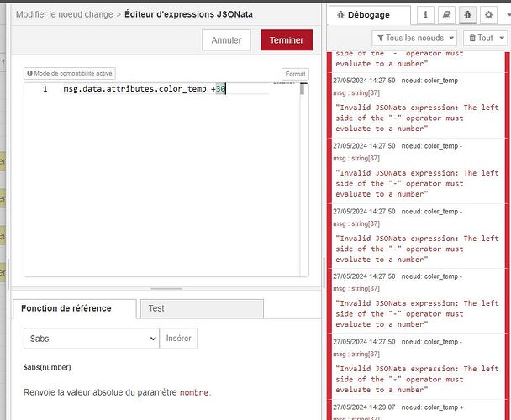This screenshot has width=511, height=420.
Task: Click the Annuler button
Action: coord(226,39)
